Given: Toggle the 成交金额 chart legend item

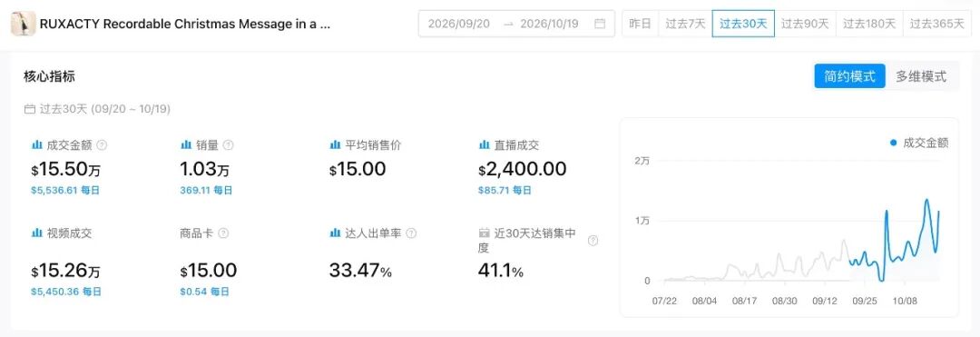Looking at the screenshot, I should (919, 144).
